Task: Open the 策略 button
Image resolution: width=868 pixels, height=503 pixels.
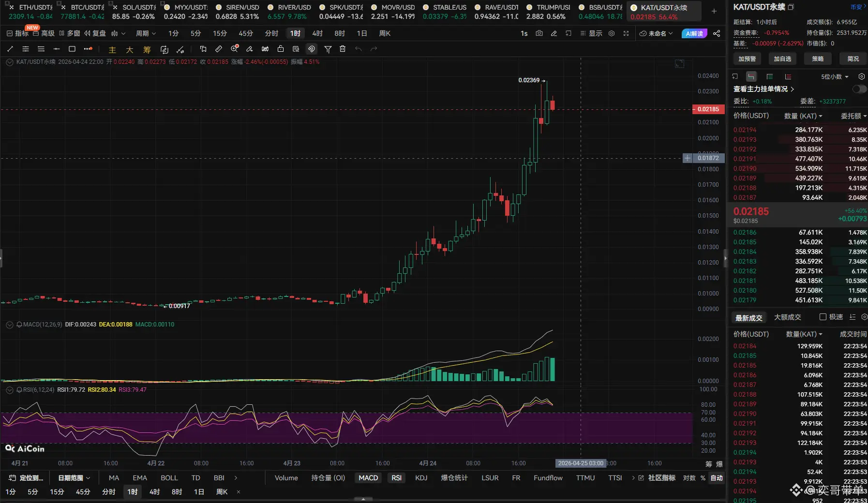Action: tap(818, 59)
